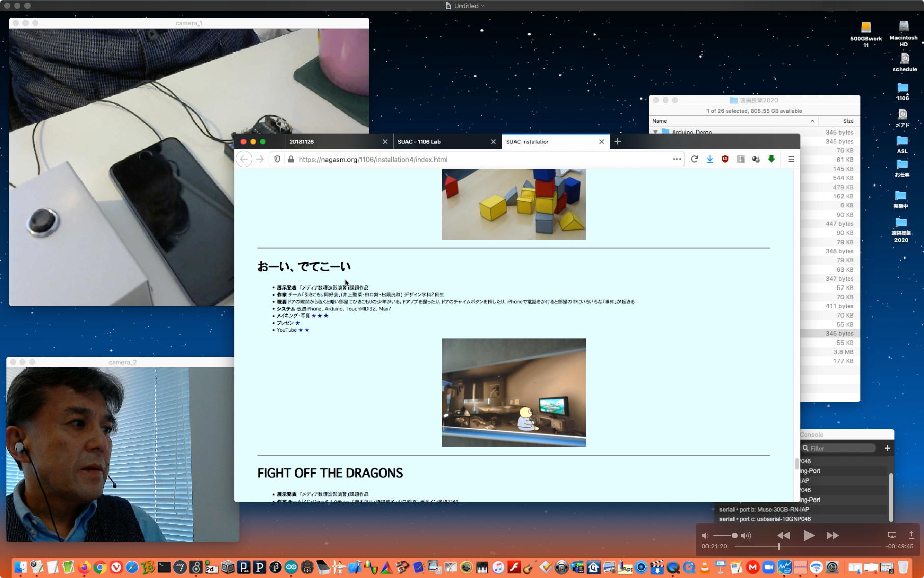Open the Firefox downloads panel
Screen dimensions: 924x578
tap(710, 159)
